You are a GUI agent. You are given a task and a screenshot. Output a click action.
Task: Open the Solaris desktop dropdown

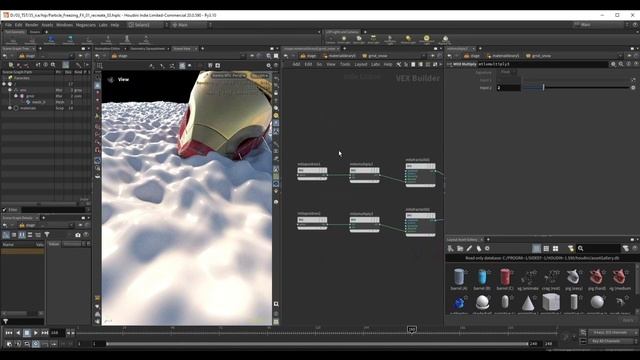pyautogui.click(x=147, y=25)
